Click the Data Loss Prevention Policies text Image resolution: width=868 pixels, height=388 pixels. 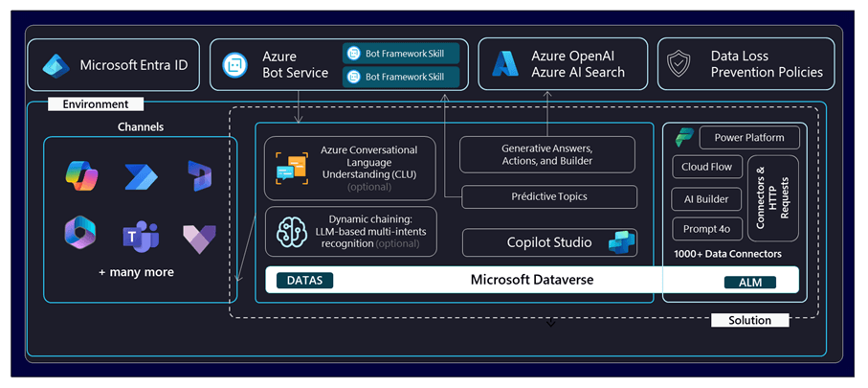tap(767, 64)
